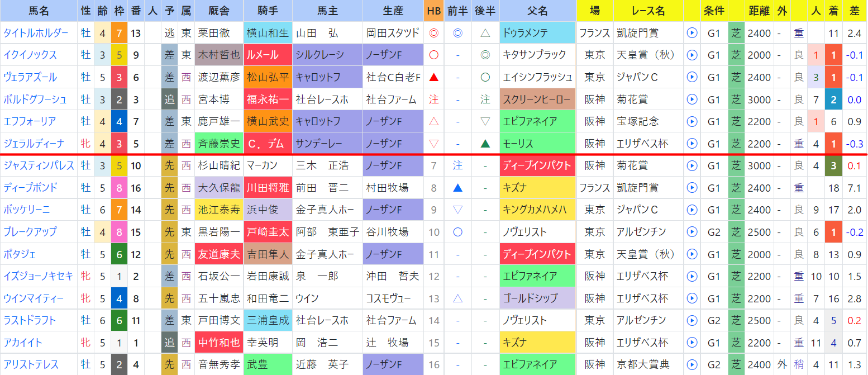Play race video in ボルドグフーシュ row

pyautogui.click(x=692, y=99)
